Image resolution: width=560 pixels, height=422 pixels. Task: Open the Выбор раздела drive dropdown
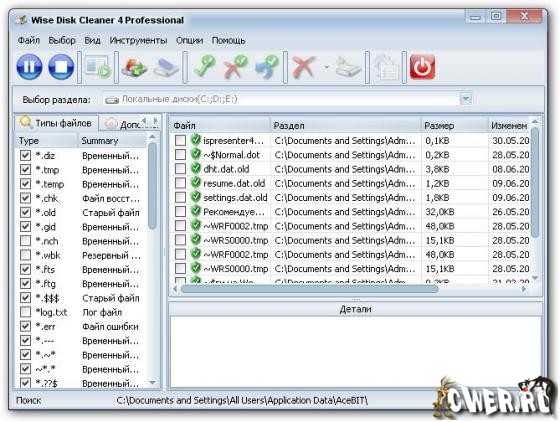coord(466,99)
